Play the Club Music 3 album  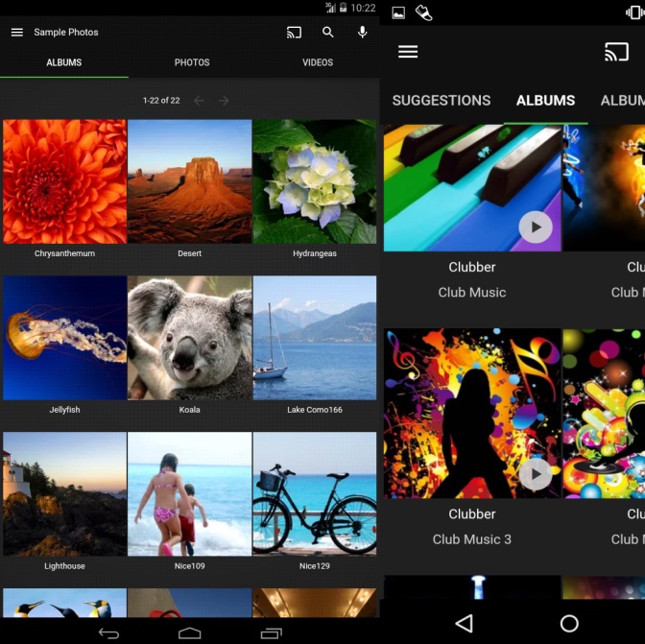[536, 474]
